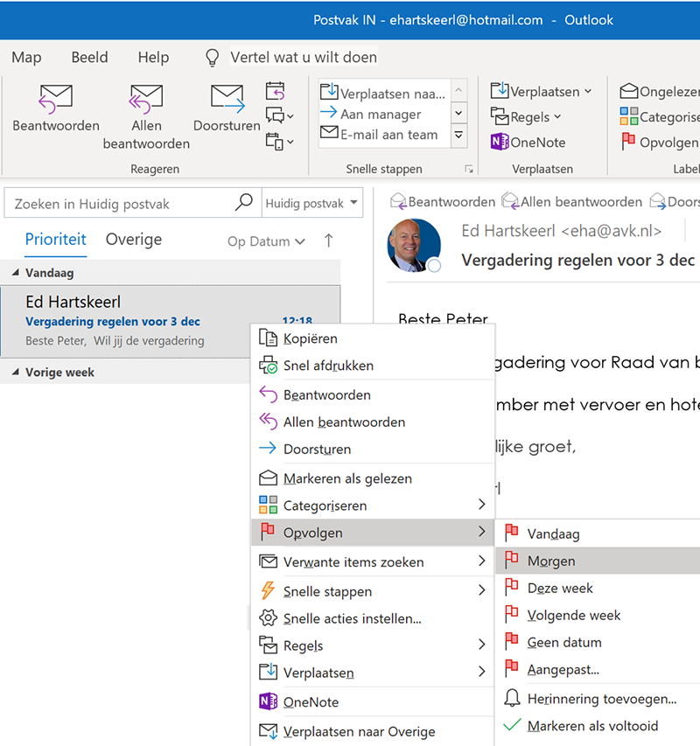Choose Kopiëren from context menu
This screenshot has height=746, width=700.
tap(373, 338)
